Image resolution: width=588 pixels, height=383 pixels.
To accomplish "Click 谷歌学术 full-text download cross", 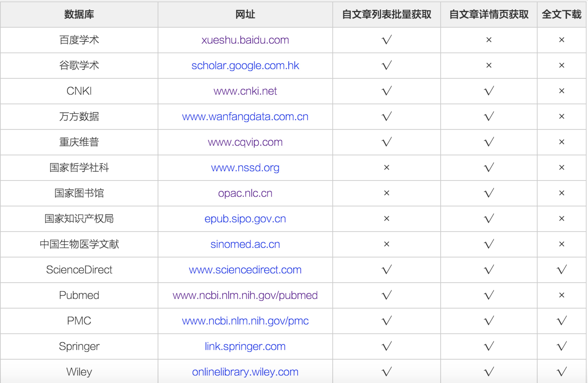I will (562, 66).
